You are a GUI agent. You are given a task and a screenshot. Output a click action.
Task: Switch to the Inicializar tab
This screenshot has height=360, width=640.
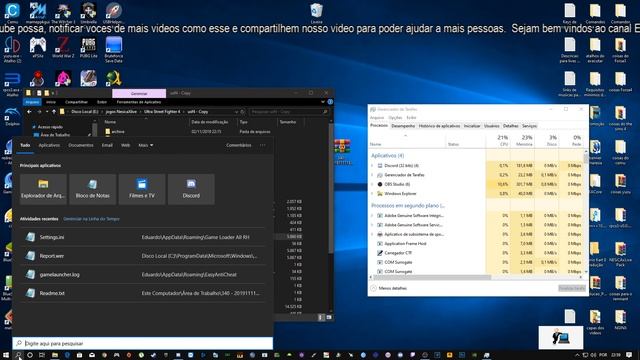click(x=472, y=126)
